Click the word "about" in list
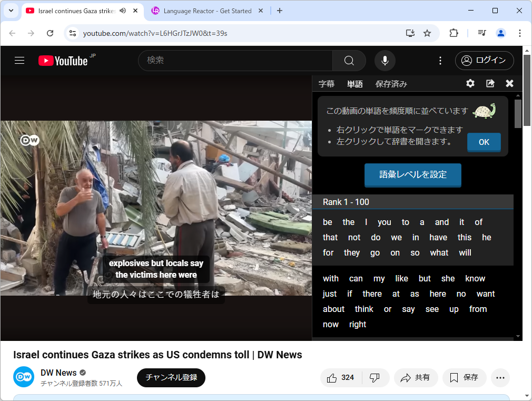 pos(333,309)
